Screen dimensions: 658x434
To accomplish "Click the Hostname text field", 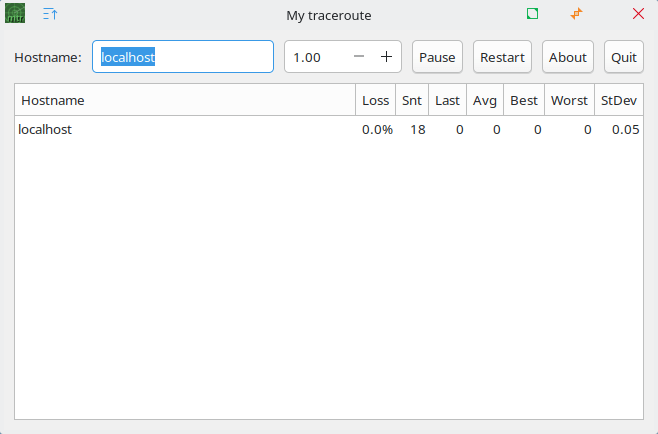I will tap(183, 57).
